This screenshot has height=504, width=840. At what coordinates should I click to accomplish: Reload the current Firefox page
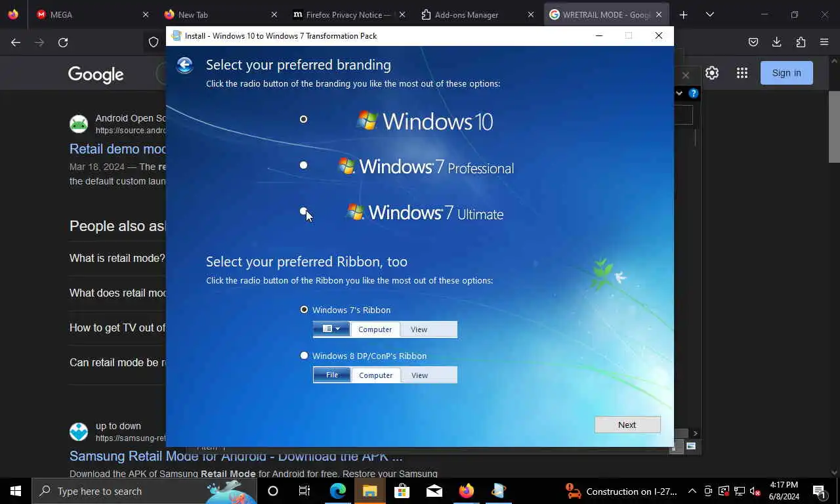63,42
